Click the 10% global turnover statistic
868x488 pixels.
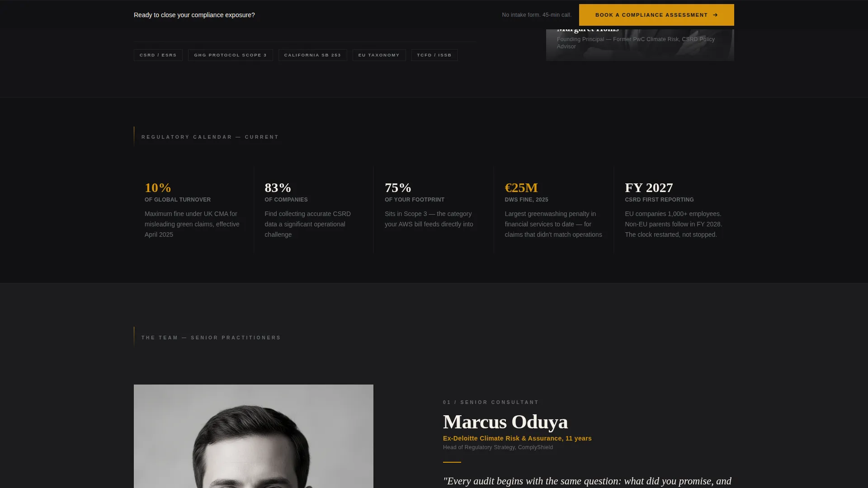coord(158,188)
